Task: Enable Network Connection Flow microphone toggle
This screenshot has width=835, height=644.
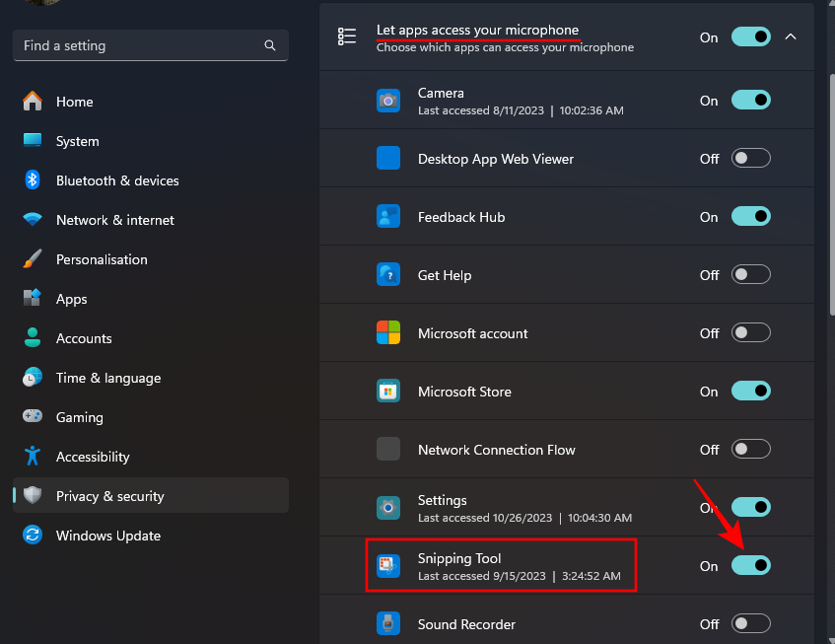Action: point(751,449)
